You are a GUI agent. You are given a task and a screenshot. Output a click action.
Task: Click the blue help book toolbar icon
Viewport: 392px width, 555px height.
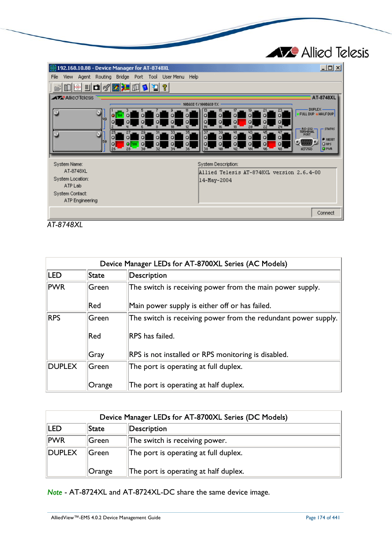[x=145, y=88]
